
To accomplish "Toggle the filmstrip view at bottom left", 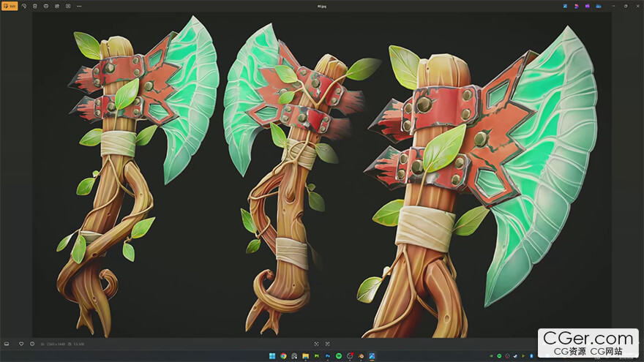I will tap(7, 344).
